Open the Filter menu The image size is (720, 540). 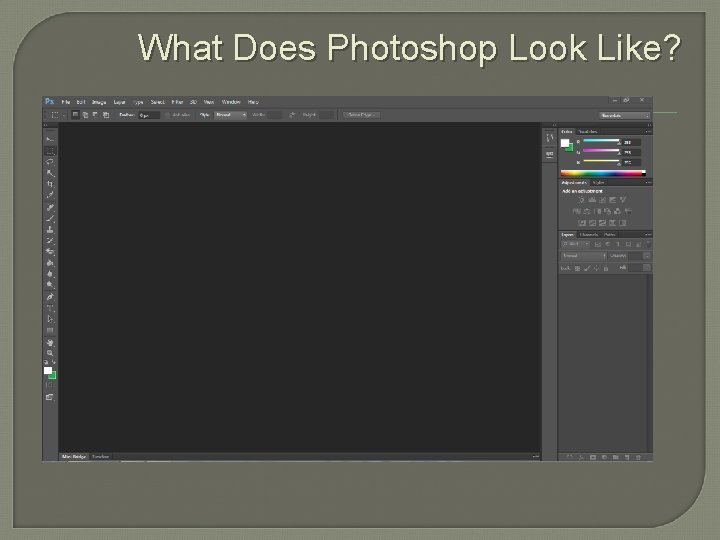point(177,102)
